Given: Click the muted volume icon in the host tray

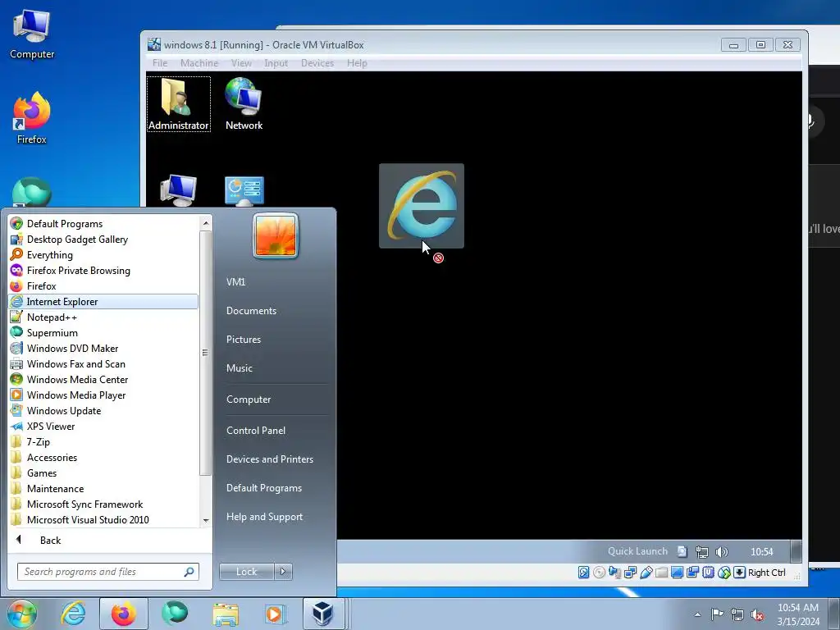Looking at the screenshot, I should click(757, 614).
